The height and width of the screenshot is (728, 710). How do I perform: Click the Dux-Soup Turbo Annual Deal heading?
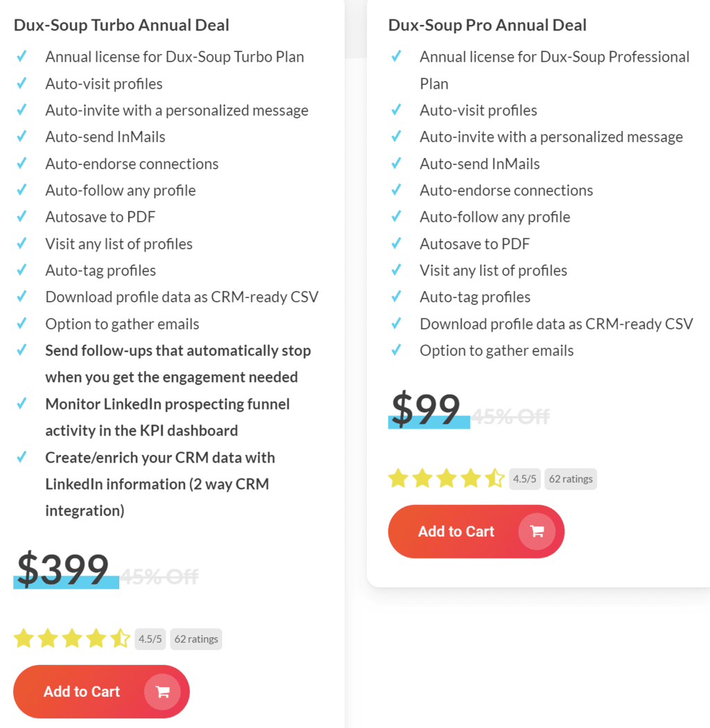121,25
